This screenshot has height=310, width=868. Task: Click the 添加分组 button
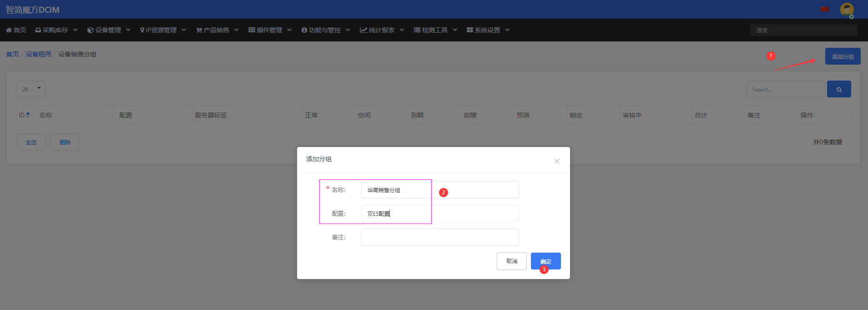tap(843, 56)
